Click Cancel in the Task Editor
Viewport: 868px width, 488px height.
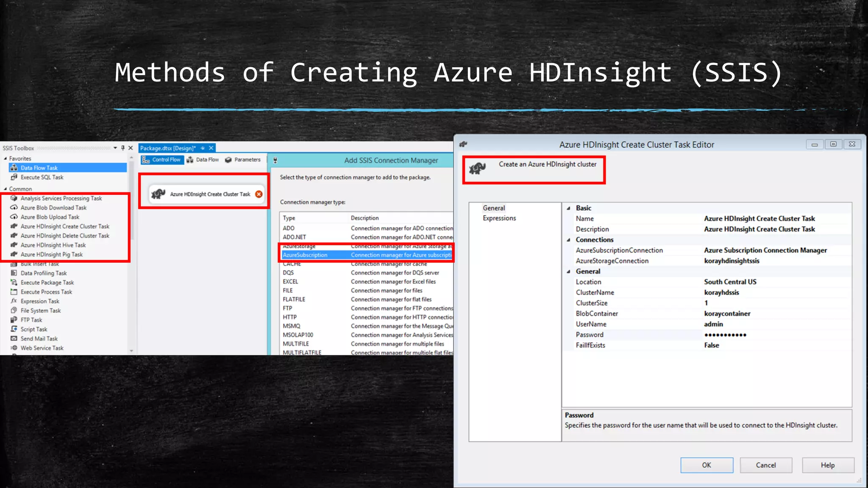(x=766, y=465)
